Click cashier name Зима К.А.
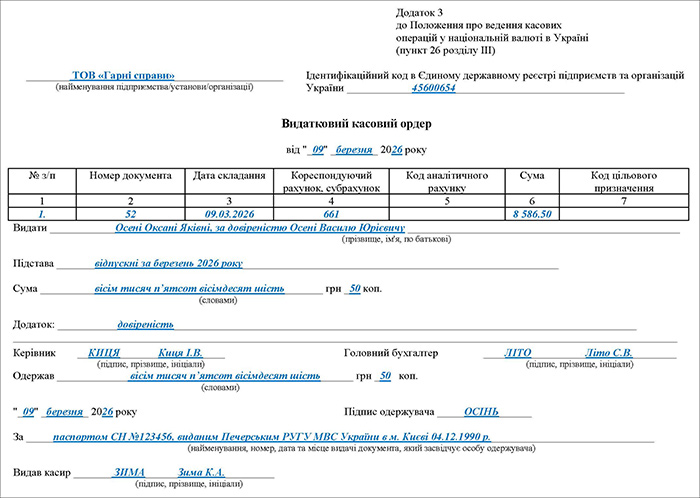700x498 pixels. [x=201, y=472]
